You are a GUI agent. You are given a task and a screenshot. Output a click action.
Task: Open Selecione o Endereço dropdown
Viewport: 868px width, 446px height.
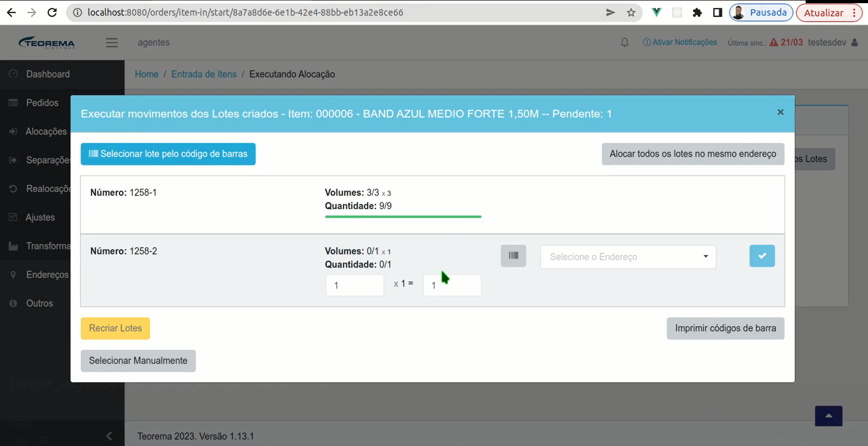coord(628,257)
